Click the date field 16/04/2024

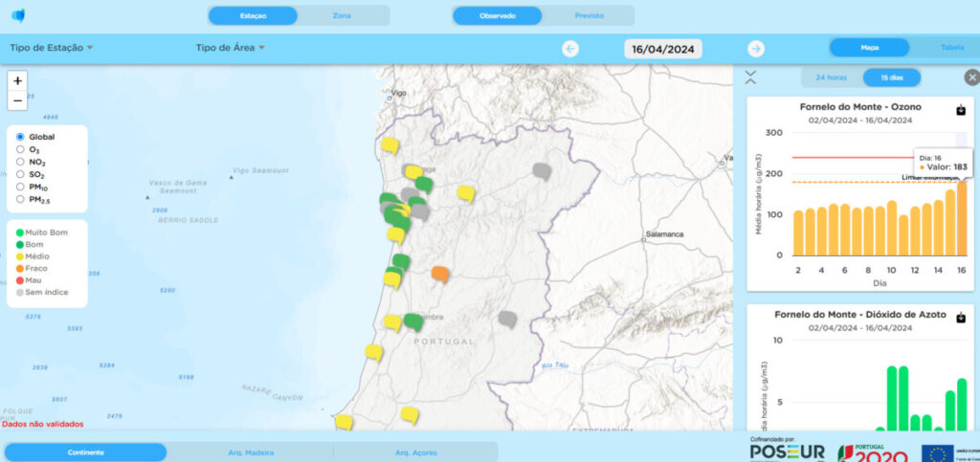pyautogui.click(x=663, y=50)
